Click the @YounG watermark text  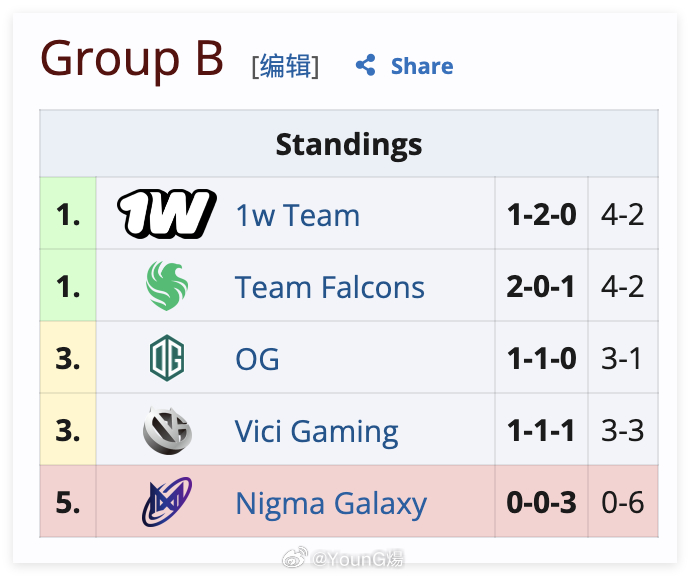pos(357,559)
